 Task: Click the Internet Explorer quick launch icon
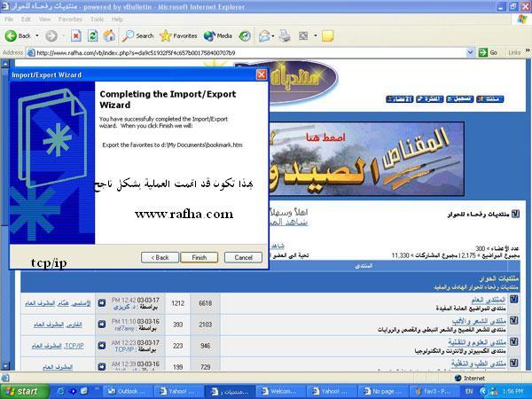60,392
